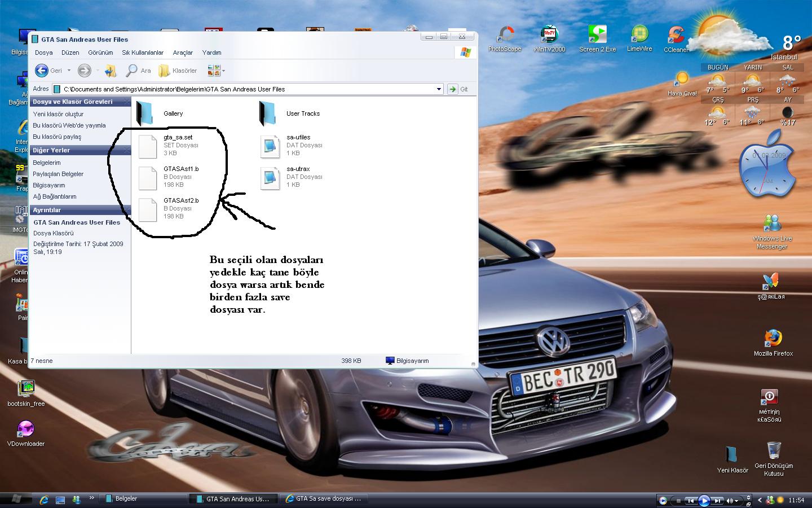Open the Görünüm menu

pos(100,52)
